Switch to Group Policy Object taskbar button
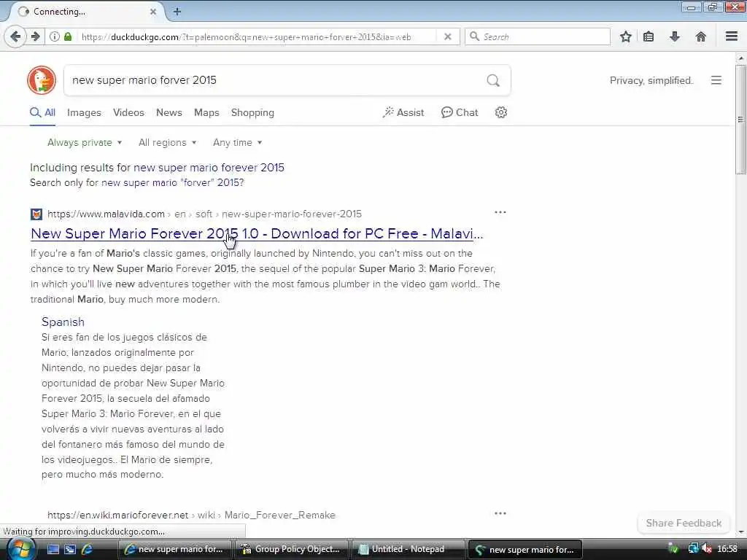Screen dimensions: 747x560 pos(291,549)
